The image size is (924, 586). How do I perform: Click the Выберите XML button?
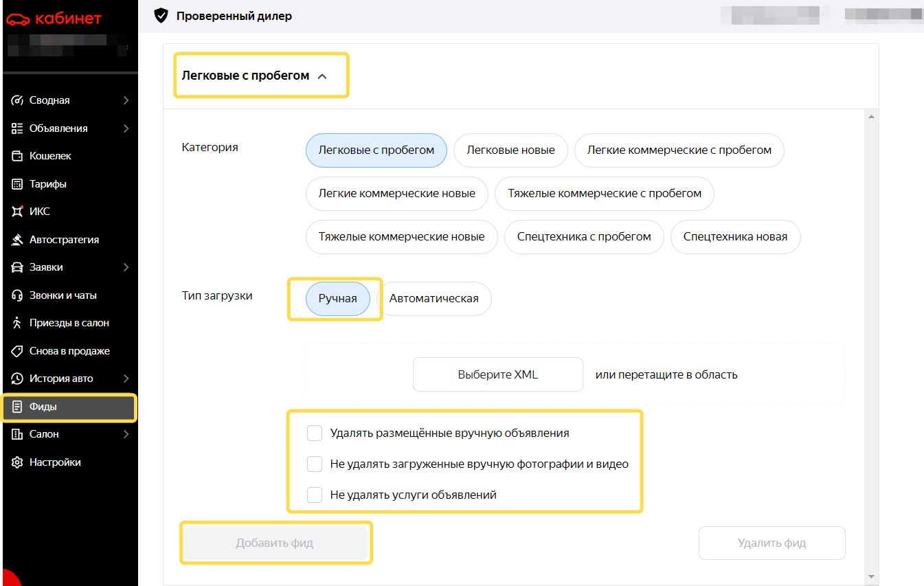point(498,375)
